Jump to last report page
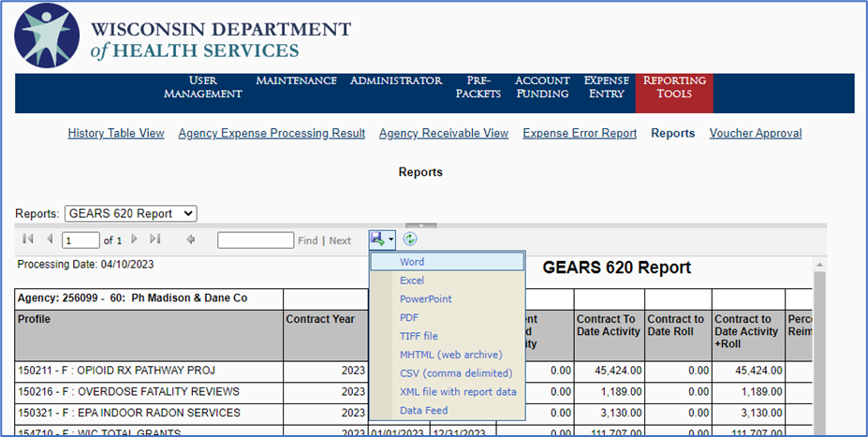The width and height of the screenshot is (868, 437). pyautogui.click(x=155, y=240)
